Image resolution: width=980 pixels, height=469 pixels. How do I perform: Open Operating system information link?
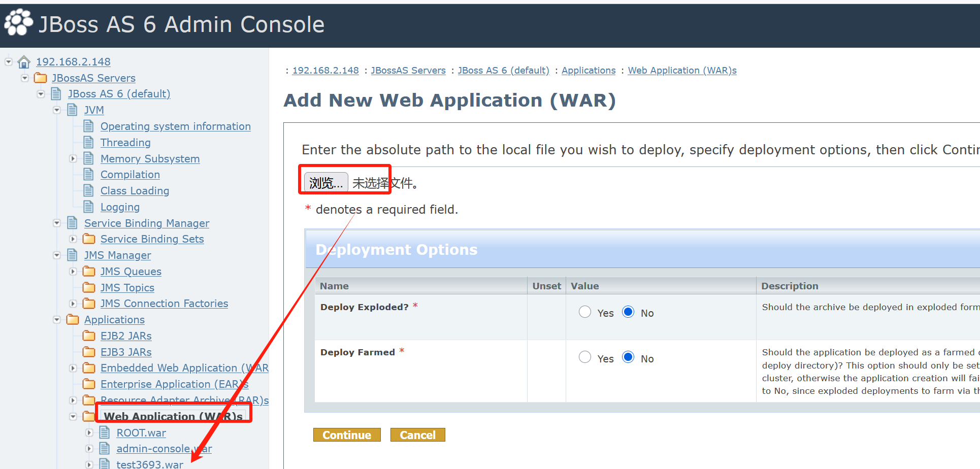click(x=176, y=126)
